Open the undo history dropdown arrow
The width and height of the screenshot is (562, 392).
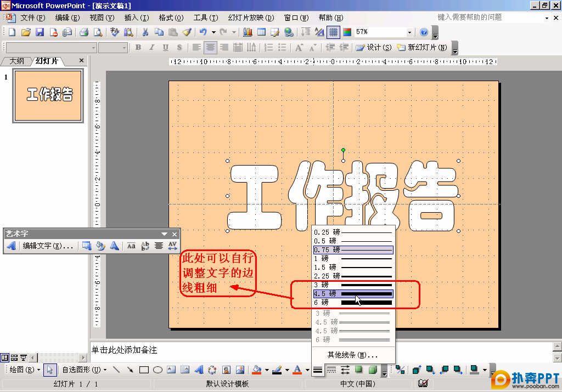point(213,32)
